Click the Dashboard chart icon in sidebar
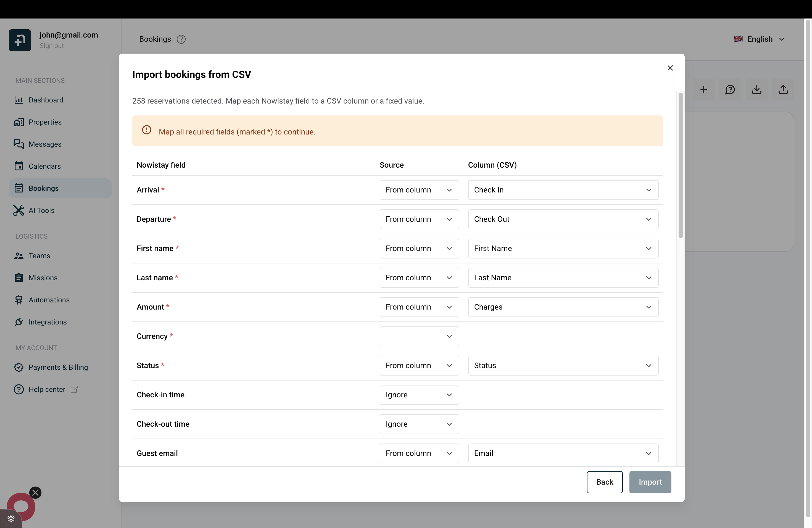 click(19, 100)
